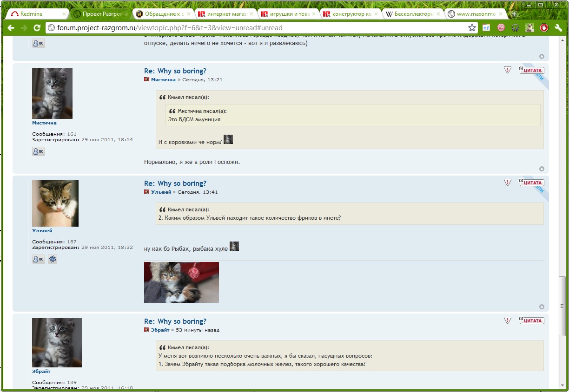Close the www.maxonmo tab
Image resolution: width=569 pixels, height=392 pixels.
(501, 14)
